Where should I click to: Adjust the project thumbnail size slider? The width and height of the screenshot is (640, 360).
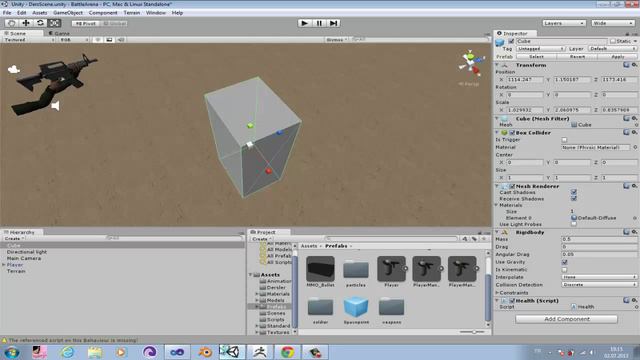(x=472, y=332)
